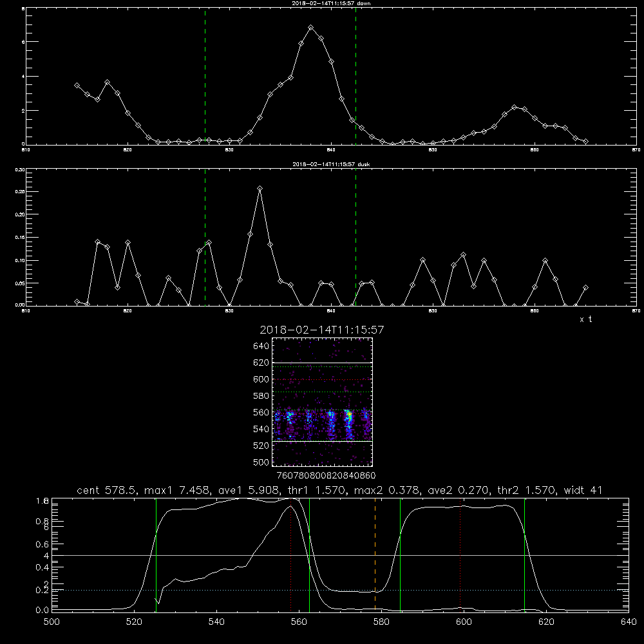Click the tallest peak diamond in dusk plot
The image size is (644, 644).
click(x=260, y=189)
